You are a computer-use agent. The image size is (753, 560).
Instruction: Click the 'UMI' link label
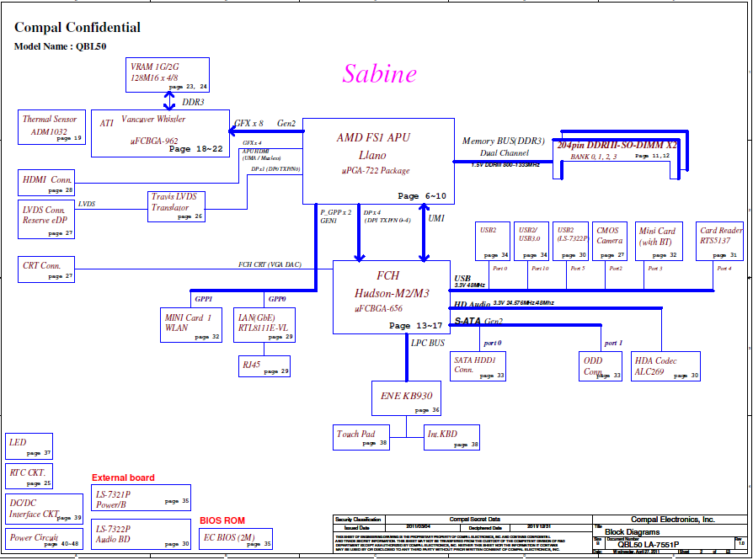[436, 218]
